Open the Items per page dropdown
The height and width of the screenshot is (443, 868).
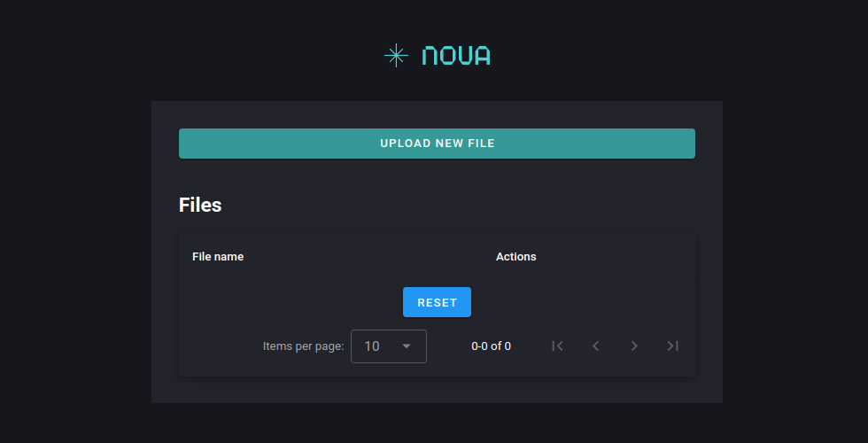click(x=389, y=346)
